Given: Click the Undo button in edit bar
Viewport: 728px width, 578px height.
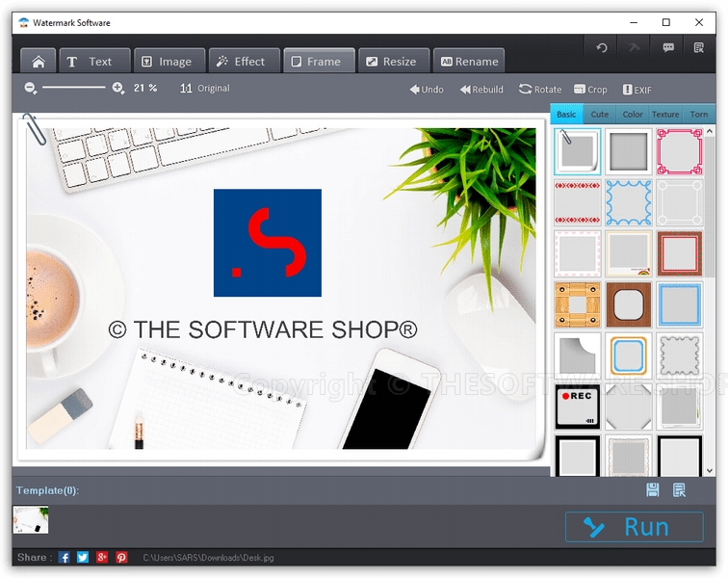Looking at the screenshot, I should [x=427, y=90].
